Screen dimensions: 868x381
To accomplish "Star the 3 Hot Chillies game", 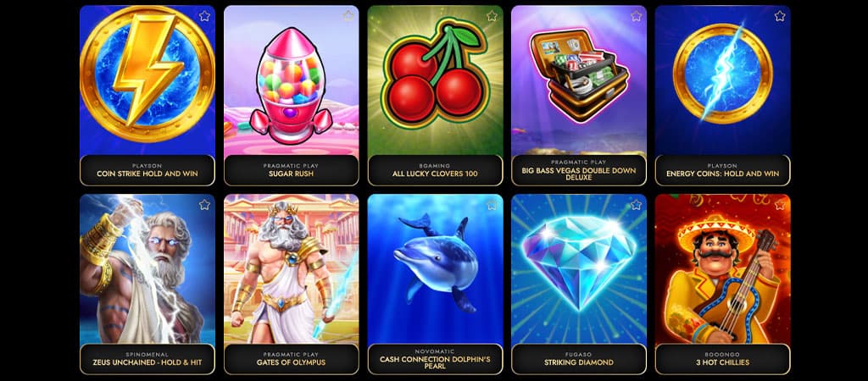I will pos(780,205).
